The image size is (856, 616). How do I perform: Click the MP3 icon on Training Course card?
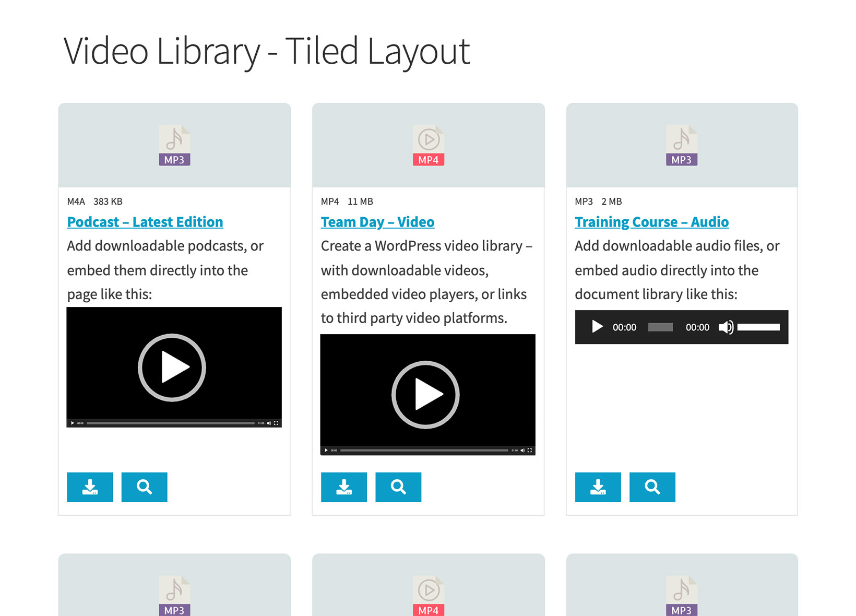coord(681,144)
